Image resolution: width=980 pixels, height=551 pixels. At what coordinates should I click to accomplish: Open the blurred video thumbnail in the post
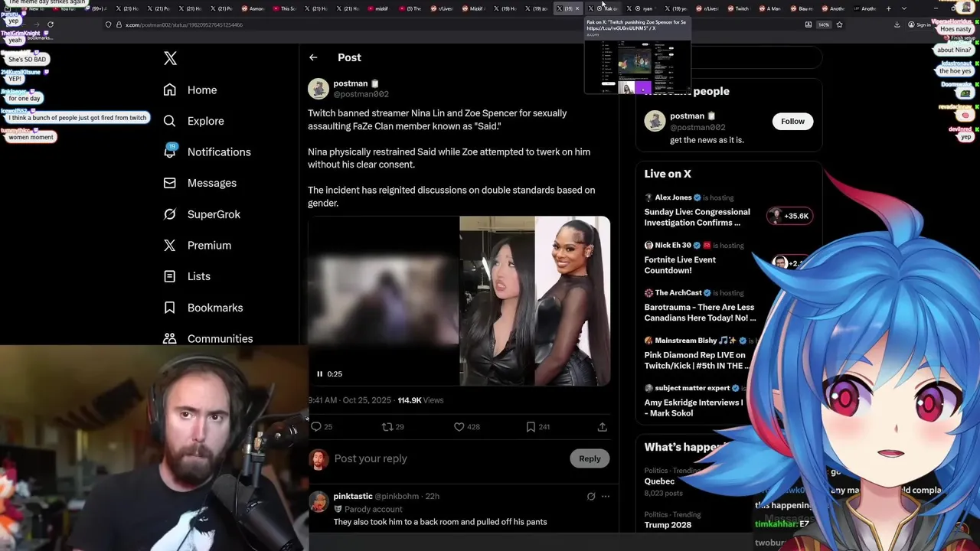pos(383,300)
